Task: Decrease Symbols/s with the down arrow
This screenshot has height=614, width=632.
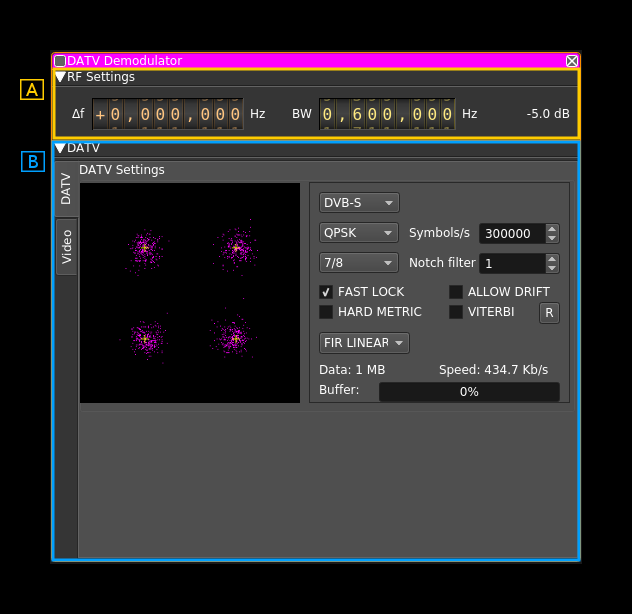Action: pos(552,238)
